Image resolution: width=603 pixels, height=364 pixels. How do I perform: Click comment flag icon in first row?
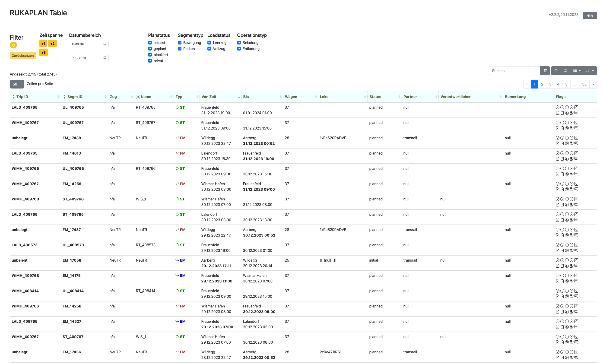click(x=576, y=113)
